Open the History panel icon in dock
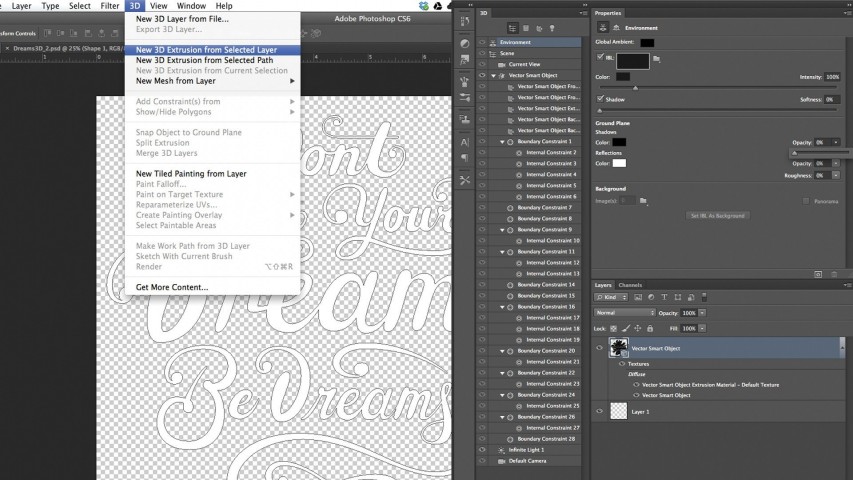The width and height of the screenshot is (853, 480). [x=465, y=21]
